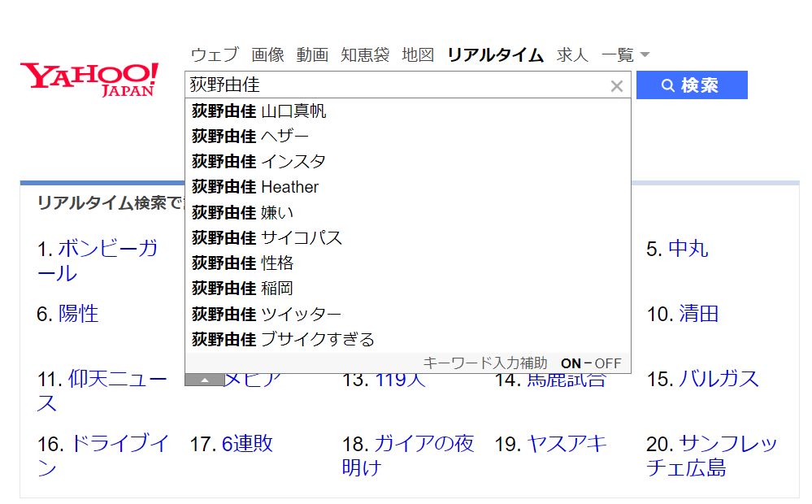The image size is (812, 504).
Task: Choose suggestion 荻野由佳 嫌い
Action: [407, 212]
